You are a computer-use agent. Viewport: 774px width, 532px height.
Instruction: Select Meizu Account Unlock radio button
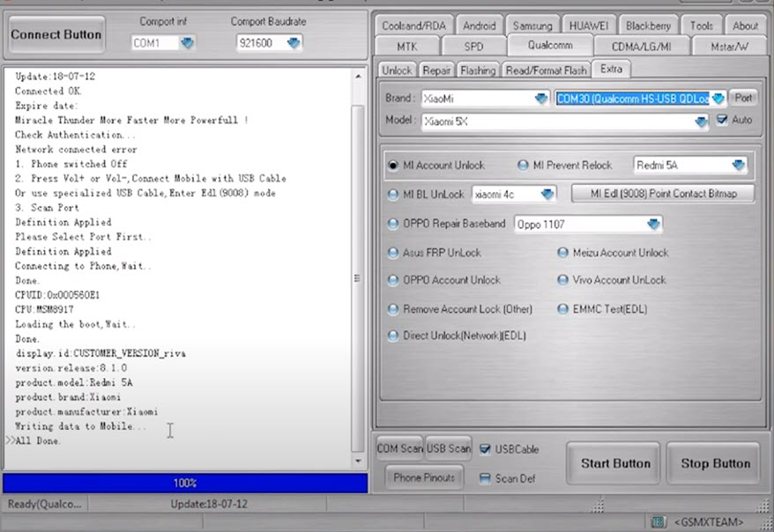coord(562,253)
